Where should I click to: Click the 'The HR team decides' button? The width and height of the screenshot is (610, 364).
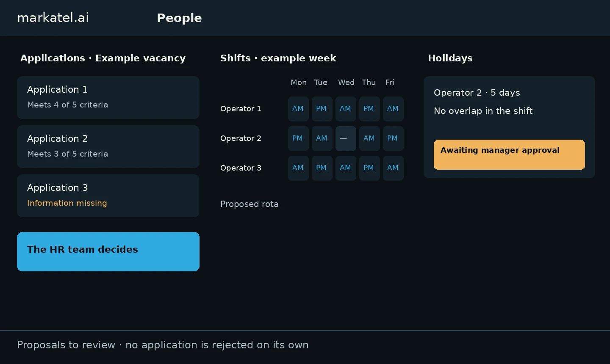click(108, 251)
